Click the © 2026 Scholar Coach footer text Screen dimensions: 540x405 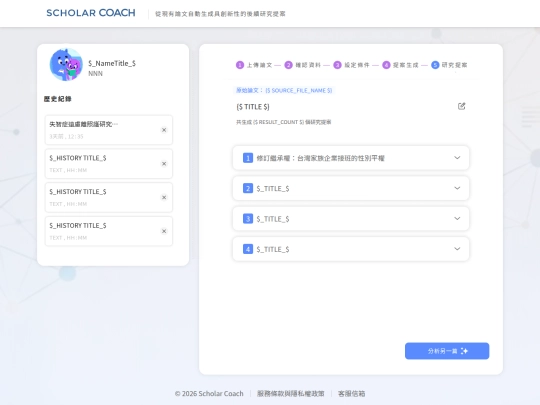tap(209, 393)
